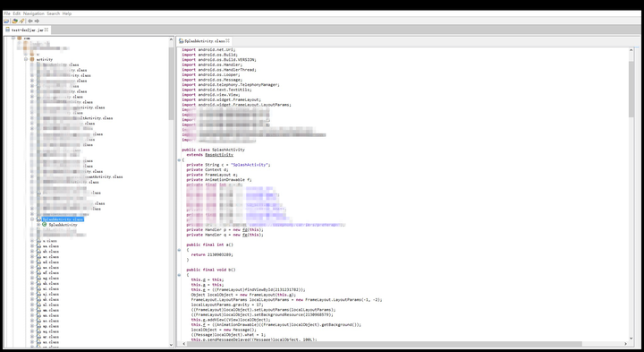Click the code editor vertical scrollbar thumb
This screenshot has height=352, width=644.
tap(631, 89)
